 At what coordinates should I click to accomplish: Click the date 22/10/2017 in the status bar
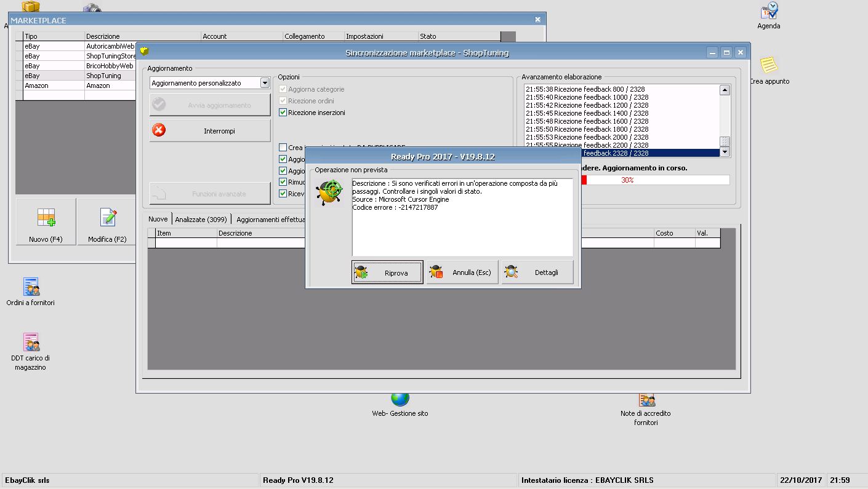tap(801, 480)
